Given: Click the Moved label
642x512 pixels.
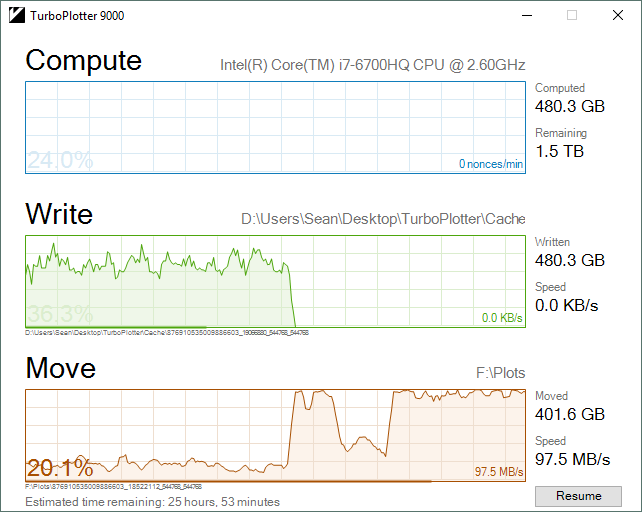Looking at the screenshot, I should (552, 396).
